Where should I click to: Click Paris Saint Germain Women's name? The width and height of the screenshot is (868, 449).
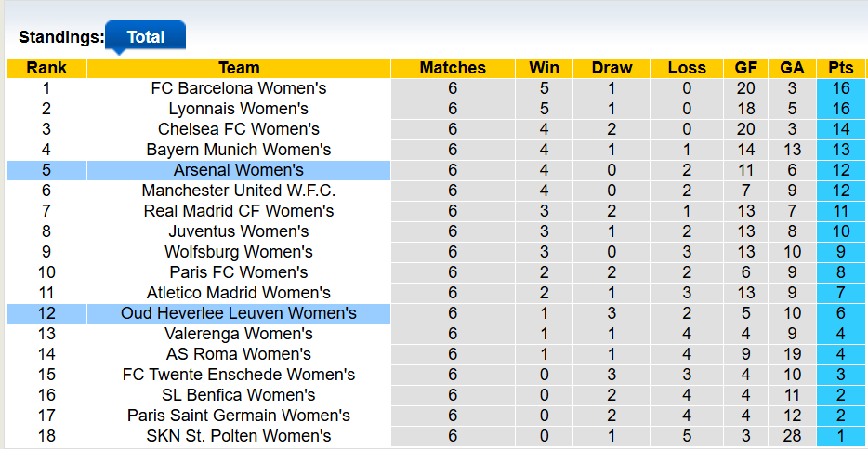tap(239, 416)
